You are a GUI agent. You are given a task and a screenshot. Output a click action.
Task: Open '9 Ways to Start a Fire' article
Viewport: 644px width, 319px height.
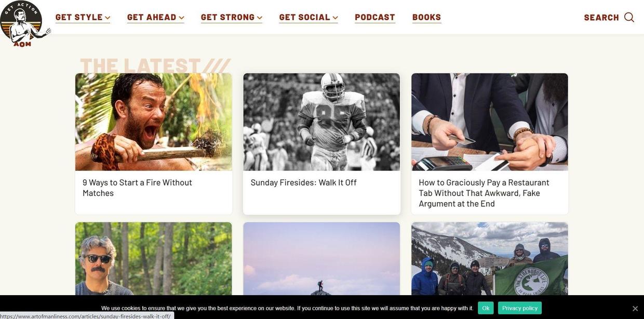coord(137,188)
